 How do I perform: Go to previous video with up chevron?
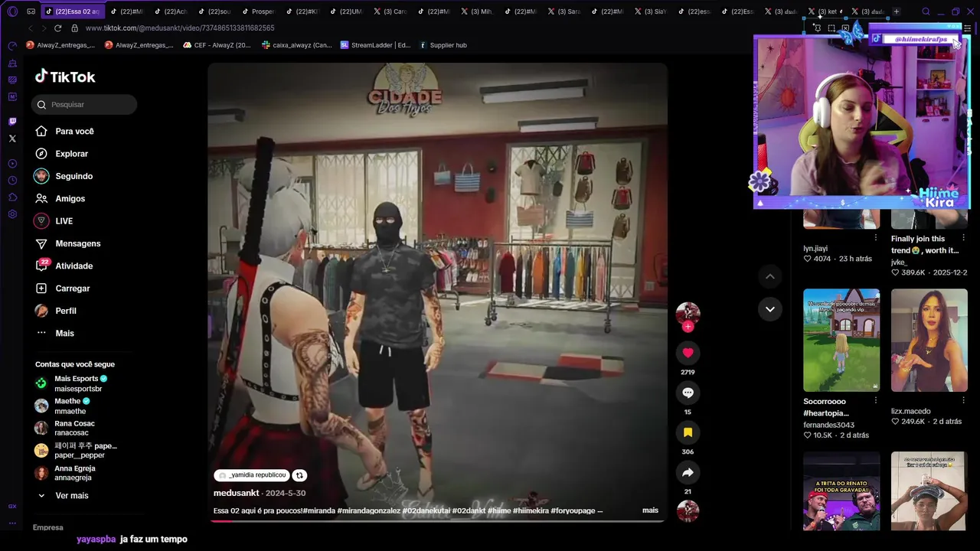coord(770,276)
